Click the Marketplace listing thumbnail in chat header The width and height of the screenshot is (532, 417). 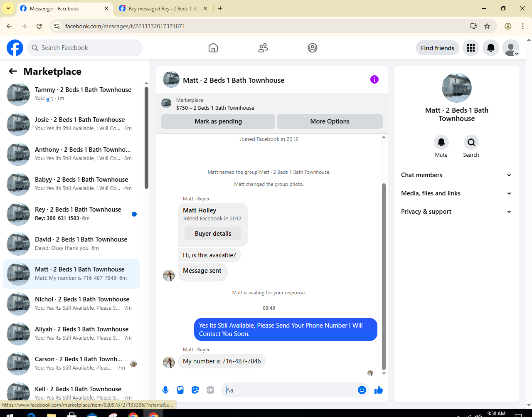click(166, 103)
